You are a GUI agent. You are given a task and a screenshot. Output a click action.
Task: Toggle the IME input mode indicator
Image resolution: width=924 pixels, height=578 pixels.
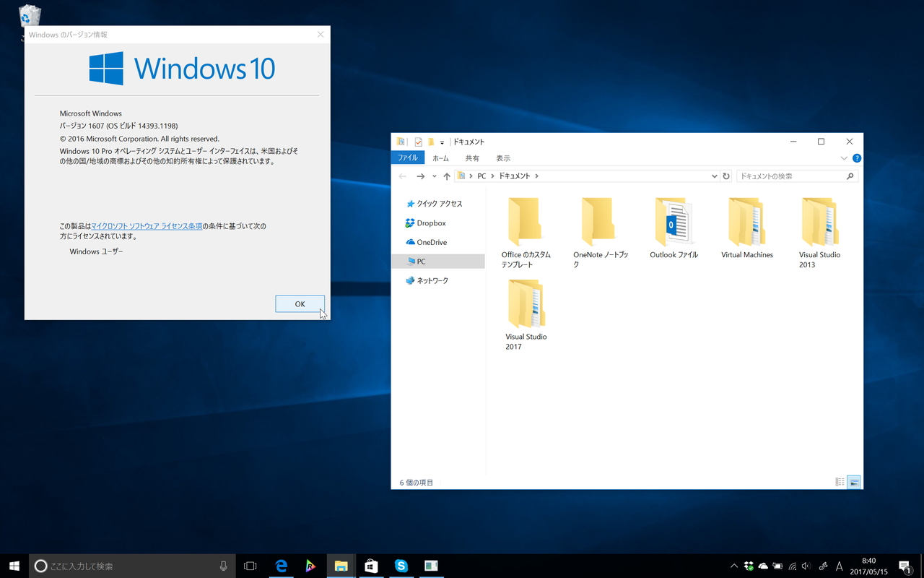840,566
